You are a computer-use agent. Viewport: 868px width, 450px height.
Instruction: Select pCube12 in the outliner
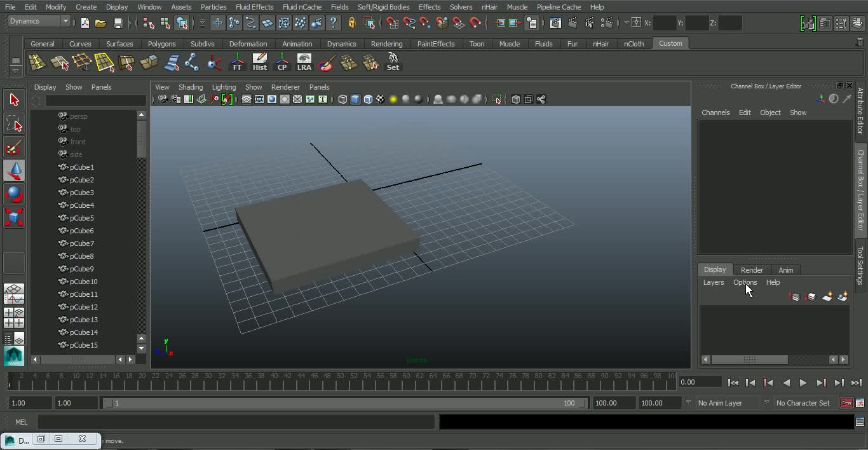(84, 307)
